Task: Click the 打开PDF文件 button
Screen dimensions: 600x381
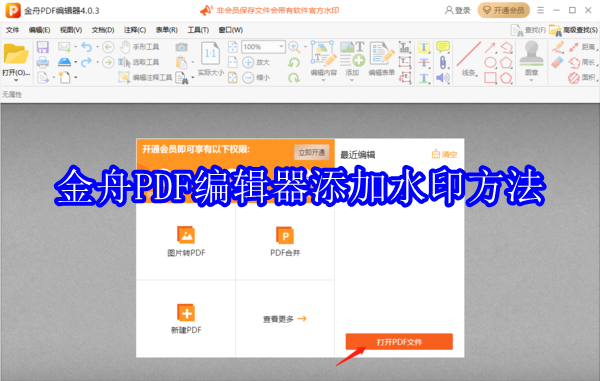Action: pyautogui.click(x=399, y=342)
